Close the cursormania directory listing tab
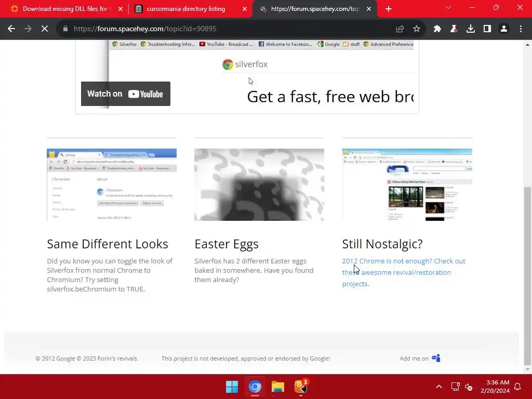 (x=245, y=9)
